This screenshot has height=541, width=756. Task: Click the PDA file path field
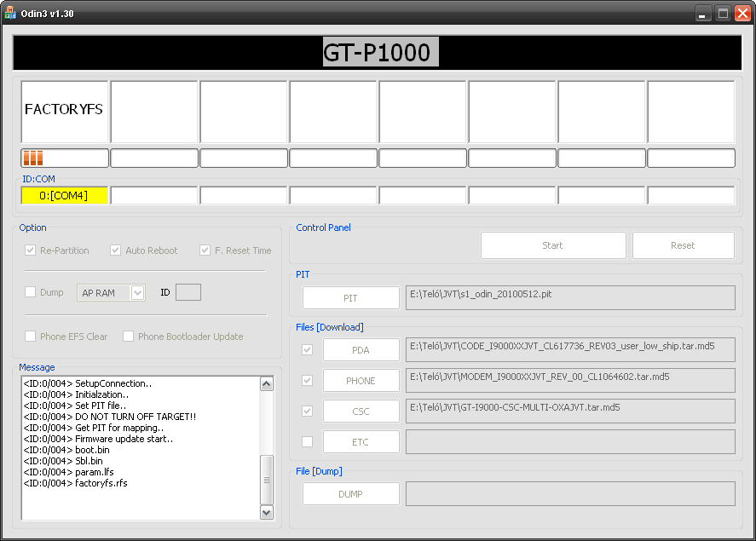570,350
